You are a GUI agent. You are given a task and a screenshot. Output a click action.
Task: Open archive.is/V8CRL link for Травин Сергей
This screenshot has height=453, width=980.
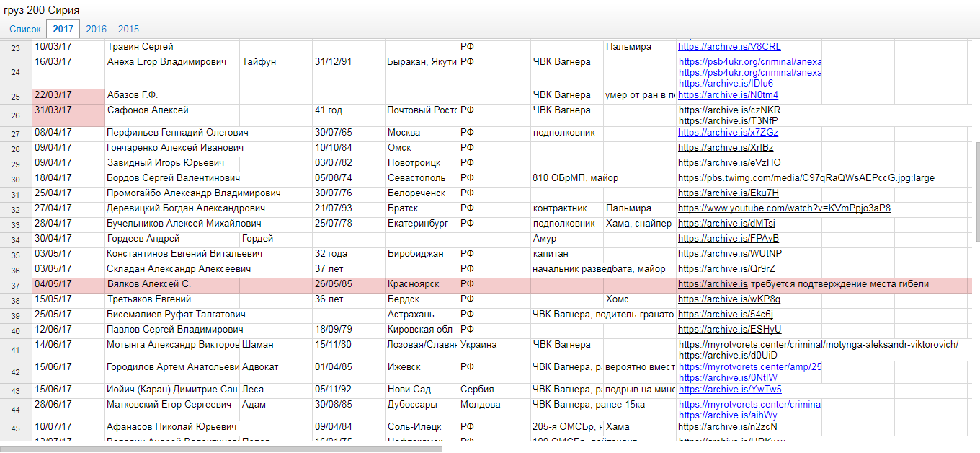729,47
